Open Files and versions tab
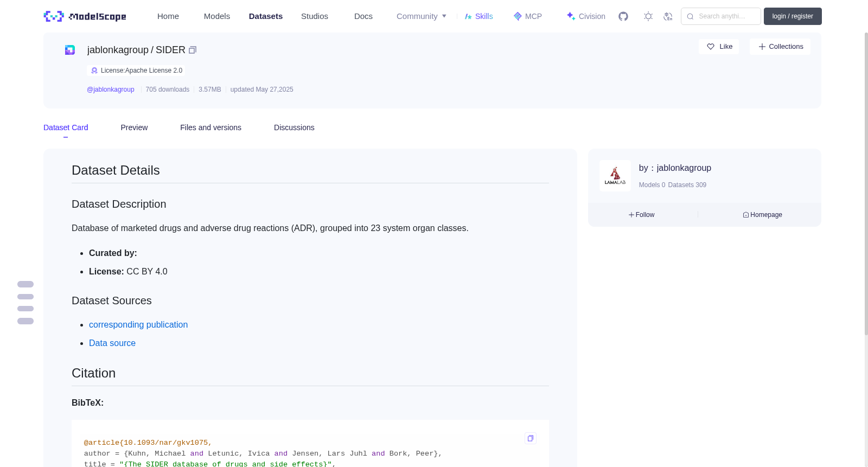 point(210,127)
